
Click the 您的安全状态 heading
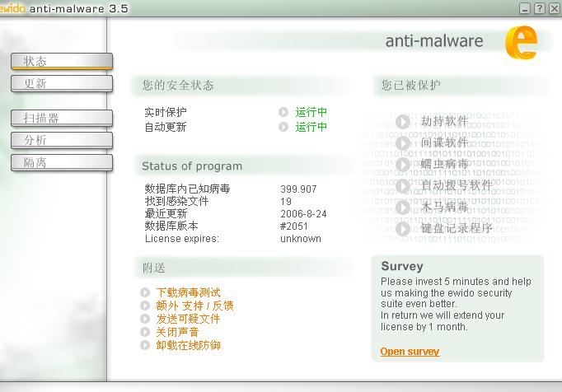178,86
